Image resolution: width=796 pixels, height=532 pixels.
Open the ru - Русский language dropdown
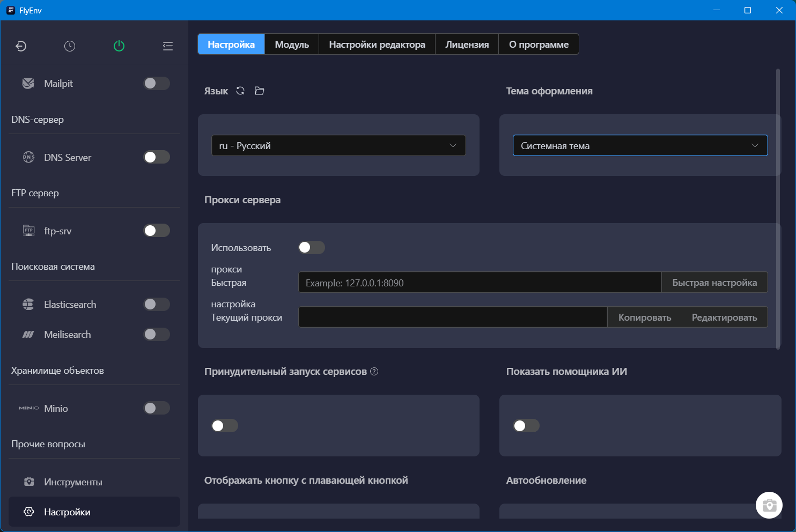338,146
